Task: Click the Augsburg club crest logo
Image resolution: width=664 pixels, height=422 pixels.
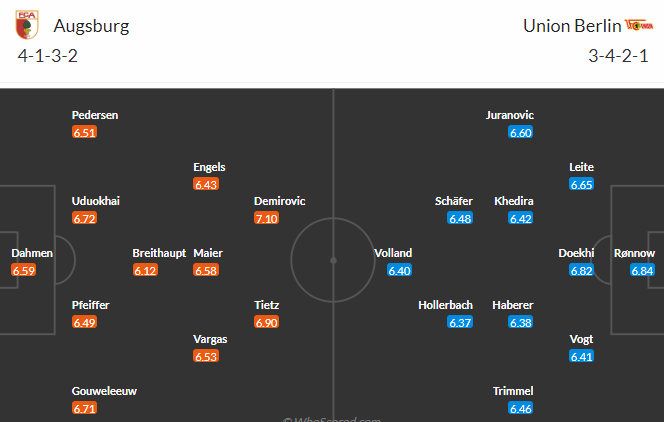Action: (27, 25)
